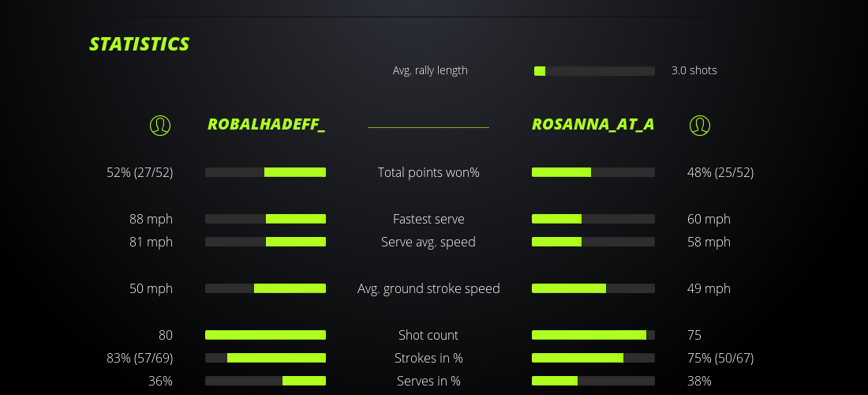
Task: Click ROBALHADEFF_ fastest serve bar
Action: [265, 219]
